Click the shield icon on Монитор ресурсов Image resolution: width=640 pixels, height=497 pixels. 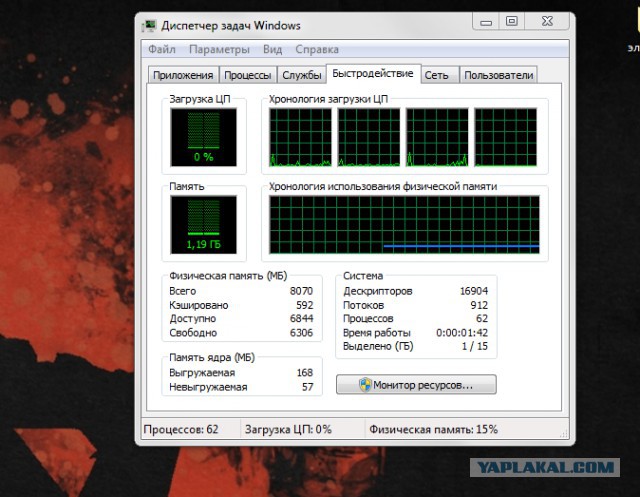pyautogui.click(x=365, y=385)
